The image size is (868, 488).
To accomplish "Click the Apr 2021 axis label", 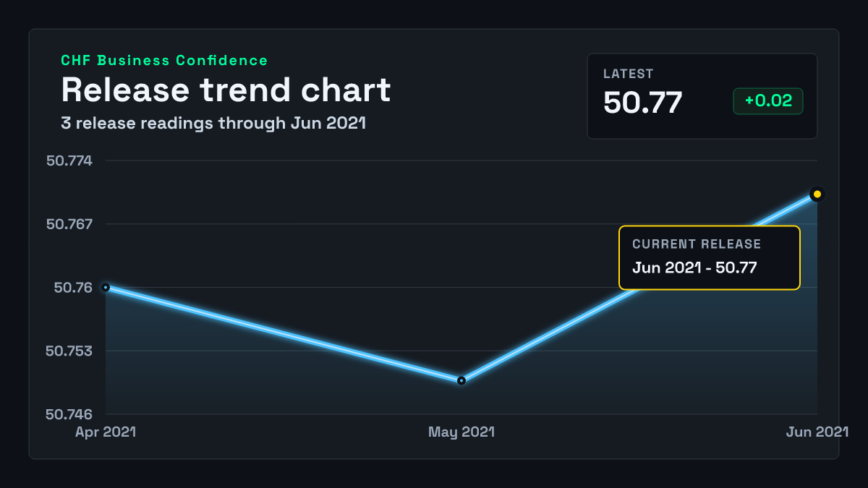I will (x=106, y=432).
